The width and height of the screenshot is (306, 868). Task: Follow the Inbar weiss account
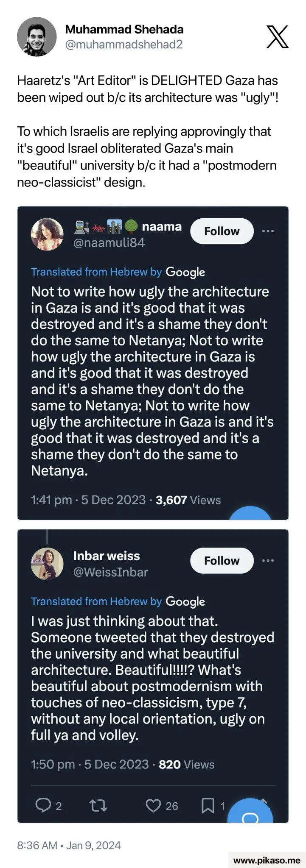click(222, 560)
